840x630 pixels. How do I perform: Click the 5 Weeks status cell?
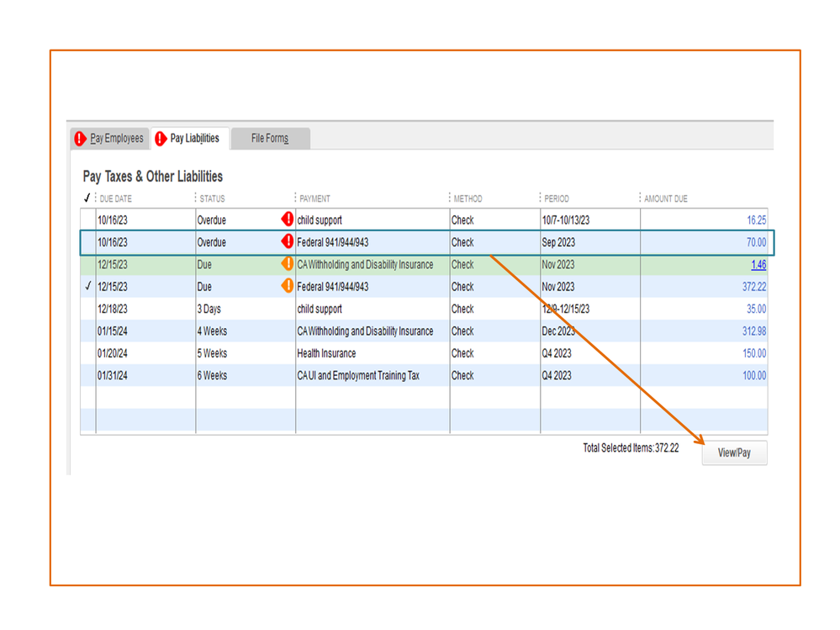246,353
